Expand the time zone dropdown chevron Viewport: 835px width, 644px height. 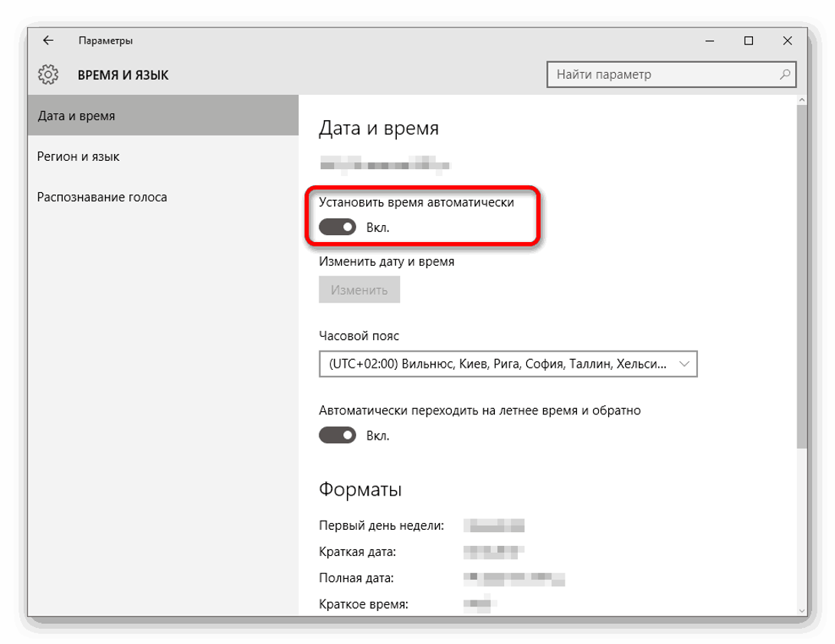coord(684,364)
